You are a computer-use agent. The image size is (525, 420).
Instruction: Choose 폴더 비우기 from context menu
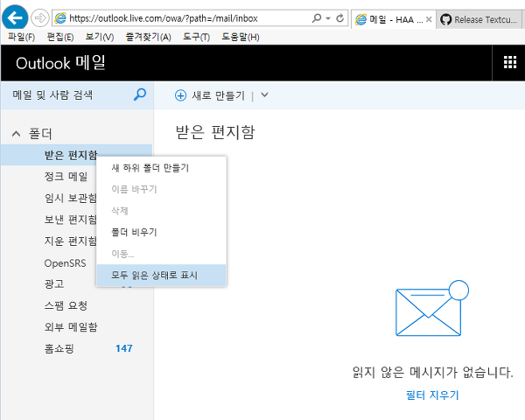[x=161, y=232]
